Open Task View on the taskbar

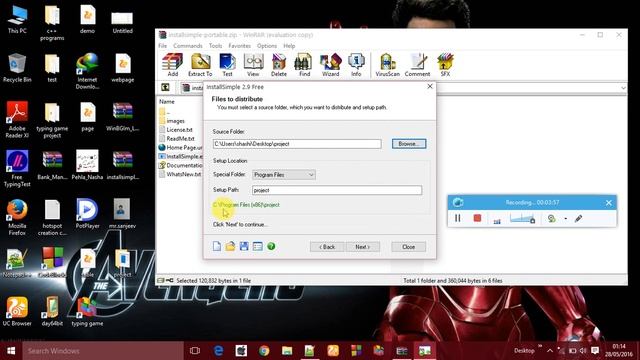pos(195,351)
